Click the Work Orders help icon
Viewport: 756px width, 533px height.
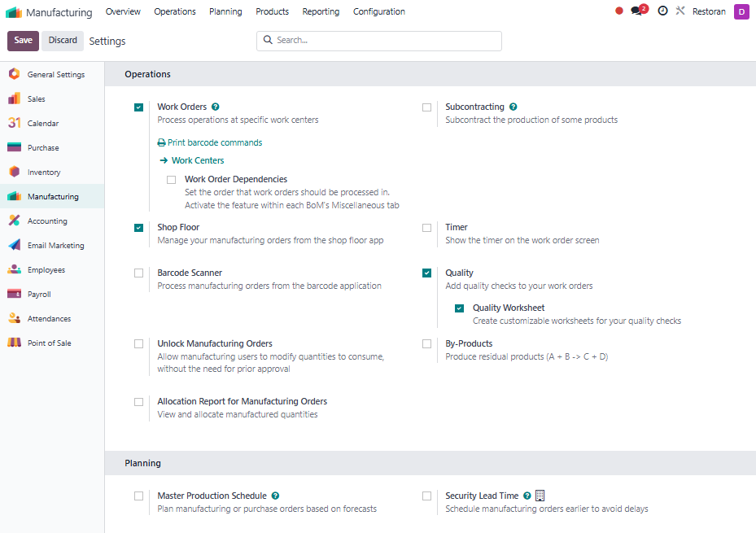pyautogui.click(x=215, y=107)
